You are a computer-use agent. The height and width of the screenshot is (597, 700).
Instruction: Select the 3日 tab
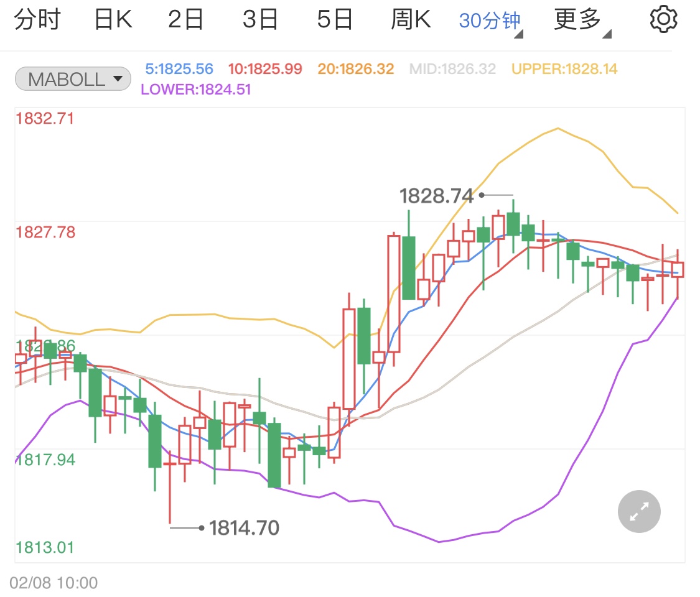[x=260, y=20]
